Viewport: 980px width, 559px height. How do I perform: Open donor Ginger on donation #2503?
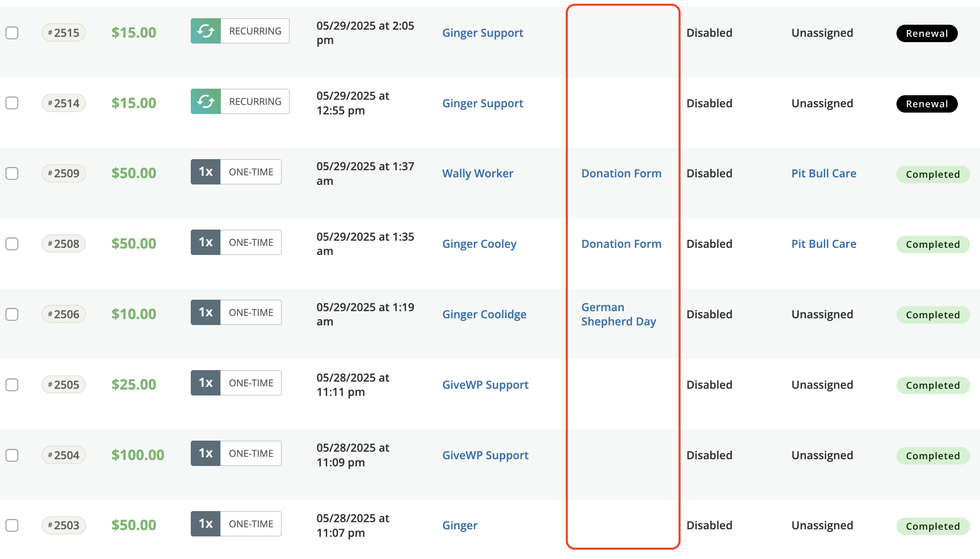pyautogui.click(x=460, y=525)
